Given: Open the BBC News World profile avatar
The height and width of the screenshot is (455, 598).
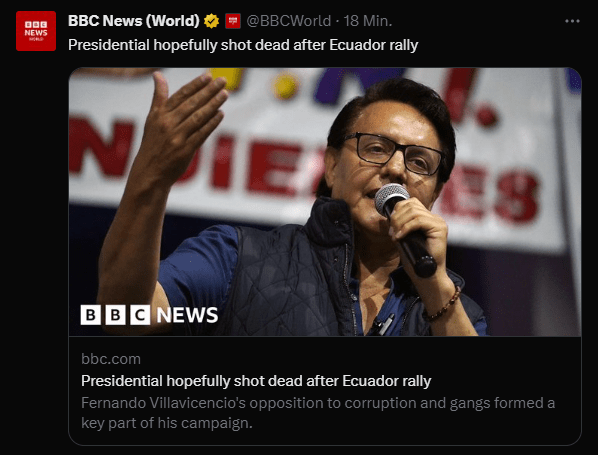Looking at the screenshot, I should pyautogui.click(x=36, y=31).
